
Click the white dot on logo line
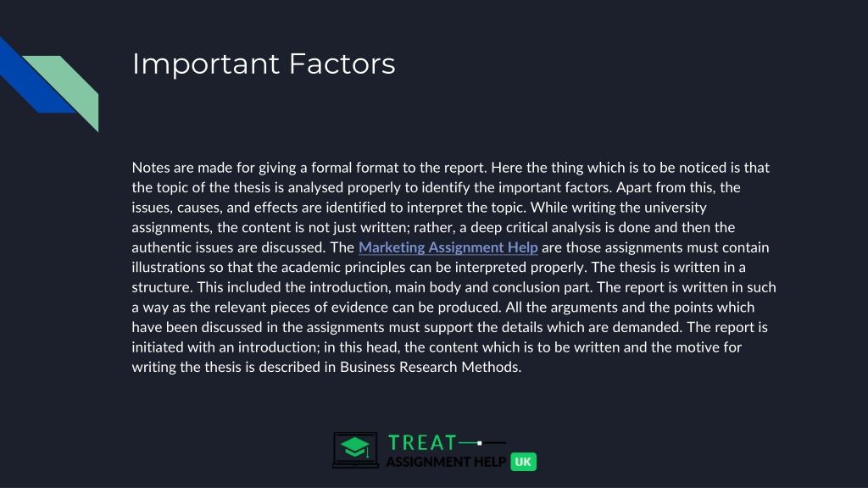click(x=480, y=442)
